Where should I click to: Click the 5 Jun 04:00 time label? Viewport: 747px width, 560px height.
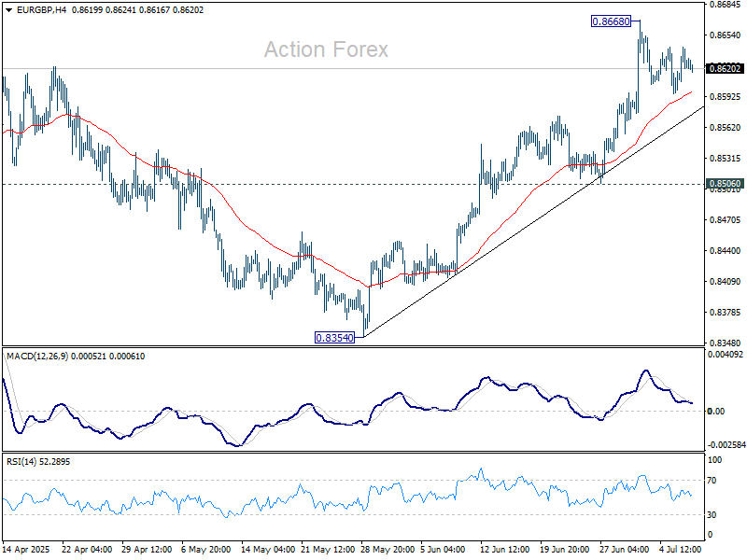coord(443,549)
